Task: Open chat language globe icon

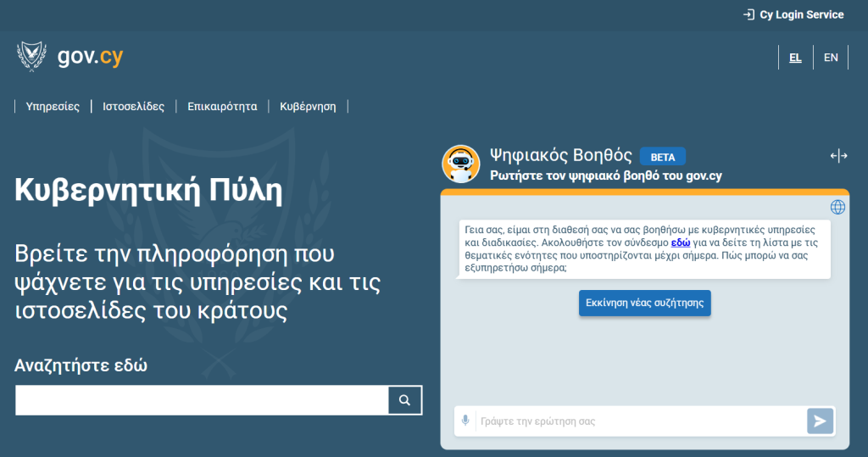Action: [x=837, y=207]
